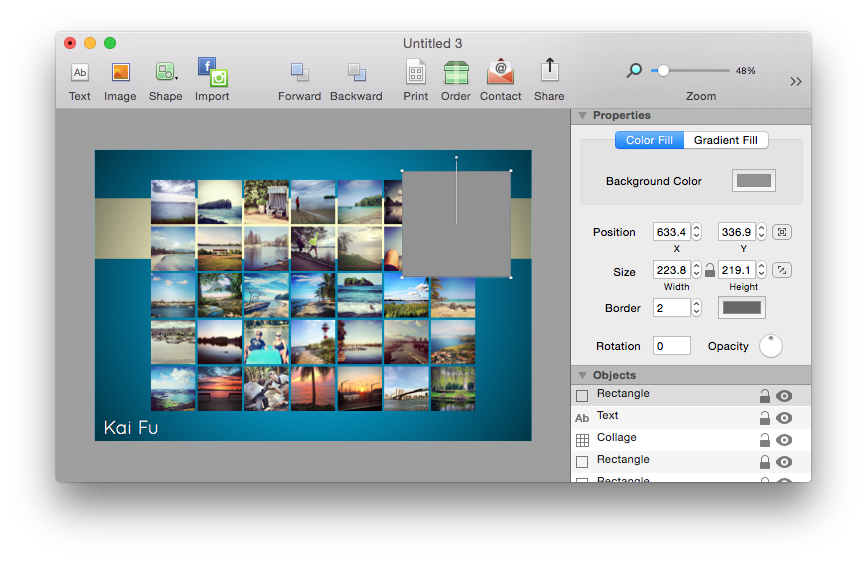Click the Width stepper arrows
Viewport: 867px width, 562px height.
pos(697,270)
